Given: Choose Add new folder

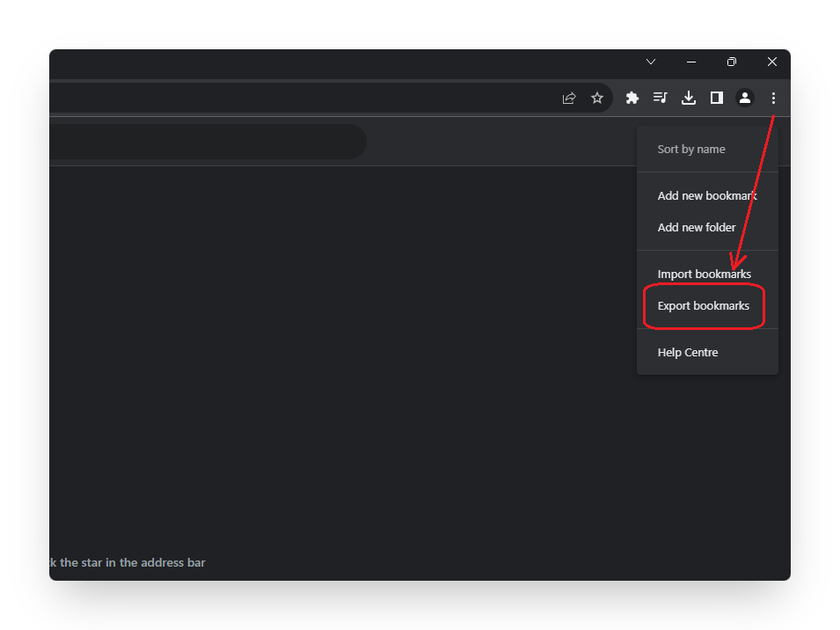Looking at the screenshot, I should pos(697,227).
